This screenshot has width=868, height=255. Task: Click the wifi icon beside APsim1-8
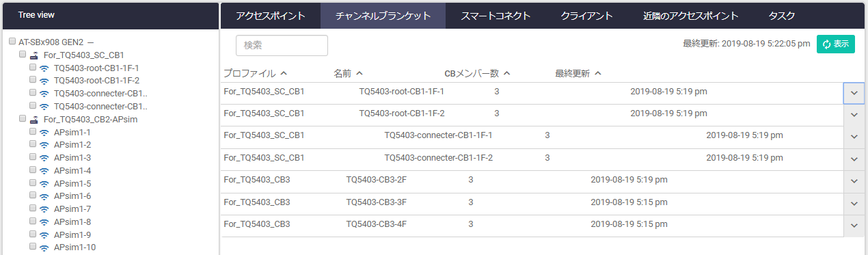(44, 222)
